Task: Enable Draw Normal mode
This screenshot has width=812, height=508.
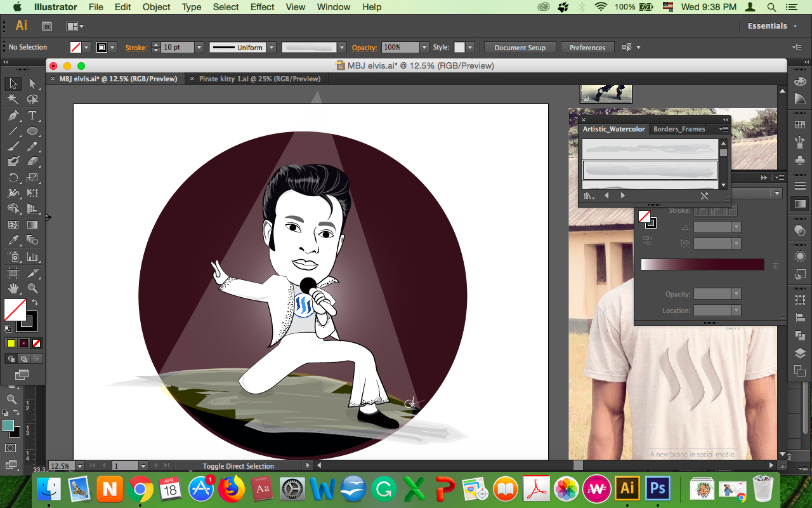Action: 10,359
